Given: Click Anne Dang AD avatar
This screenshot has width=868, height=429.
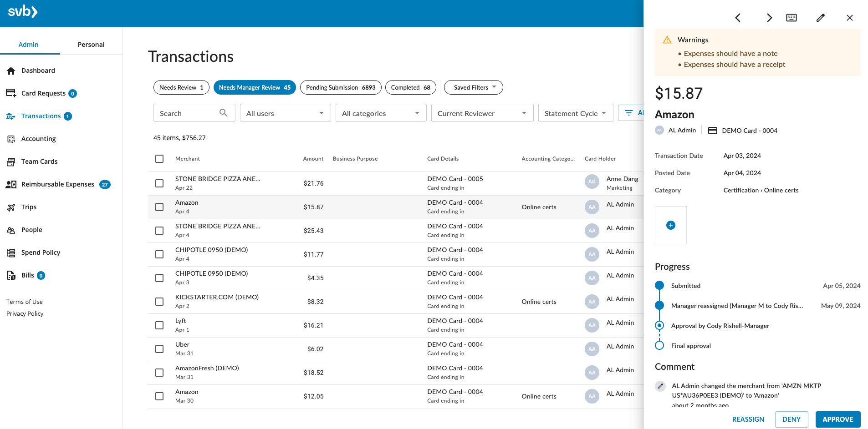Looking at the screenshot, I should (x=592, y=182).
